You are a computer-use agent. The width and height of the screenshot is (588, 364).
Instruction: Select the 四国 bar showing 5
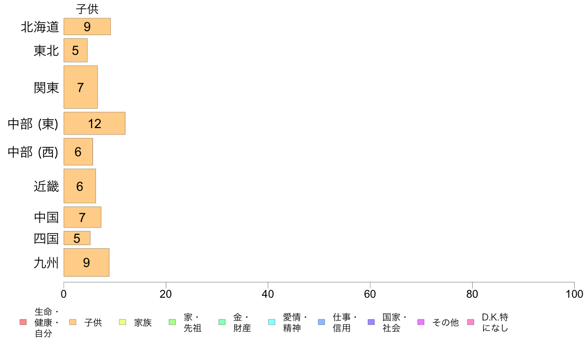[x=77, y=238]
